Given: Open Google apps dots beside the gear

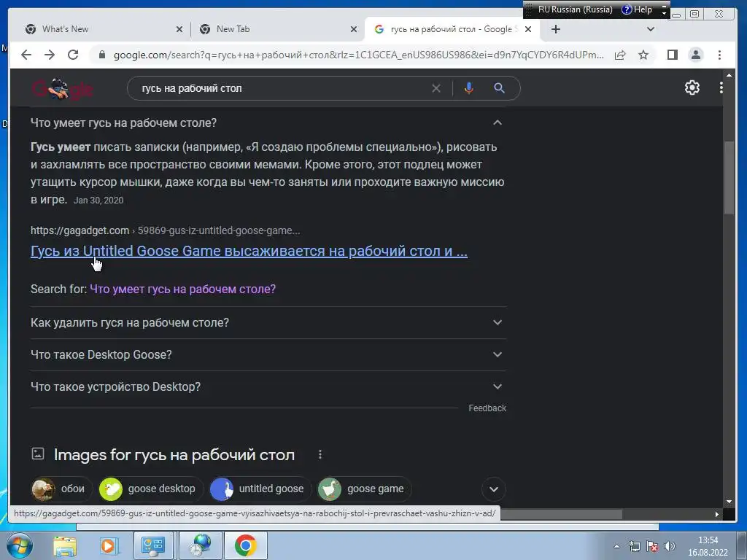Looking at the screenshot, I should click(721, 87).
